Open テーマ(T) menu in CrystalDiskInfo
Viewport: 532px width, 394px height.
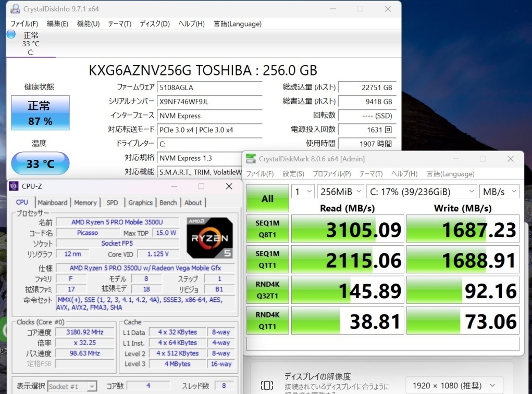pyautogui.click(x=119, y=24)
